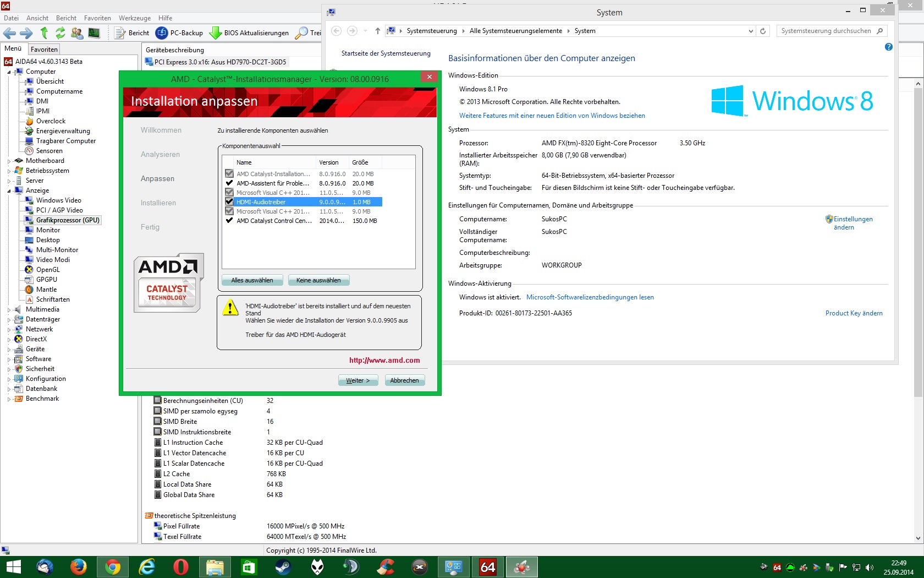Launch Opera from the taskbar
Image resolution: width=924 pixels, height=578 pixels.
pyautogui.click(x=181, y=567)
